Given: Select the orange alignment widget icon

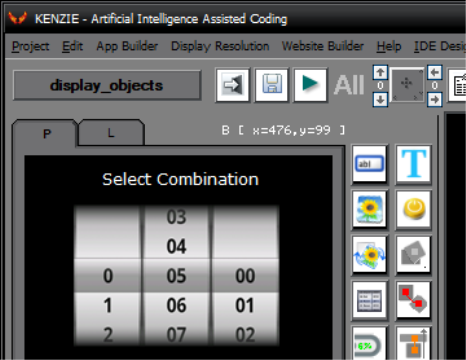Looking at the screenshot, I should point(413,343).
